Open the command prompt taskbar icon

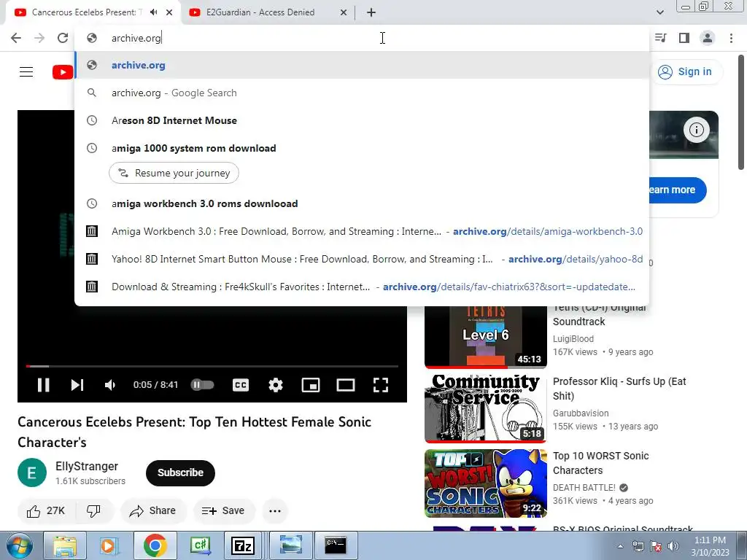(336, 545)
